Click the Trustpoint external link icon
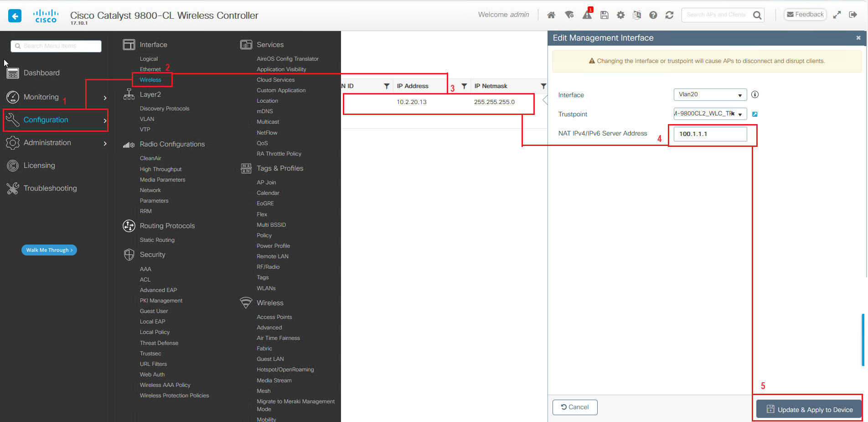 pyautogui.click(x=755, y=114)
